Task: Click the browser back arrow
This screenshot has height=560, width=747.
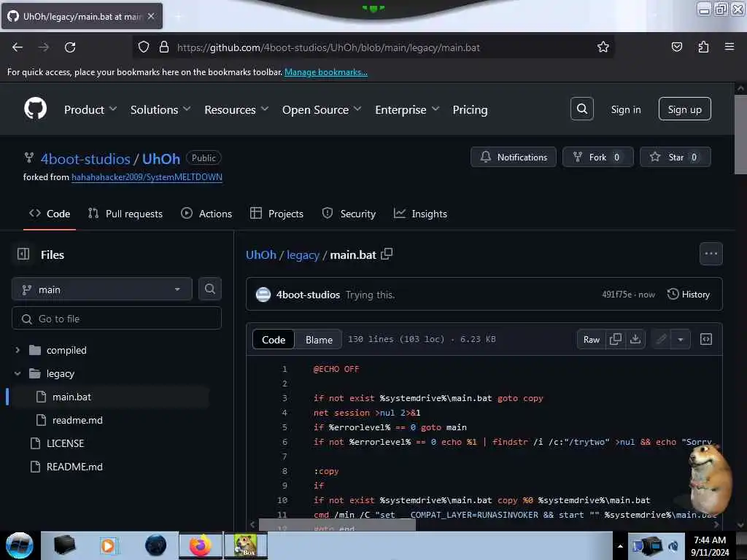Action: point(18,47)
